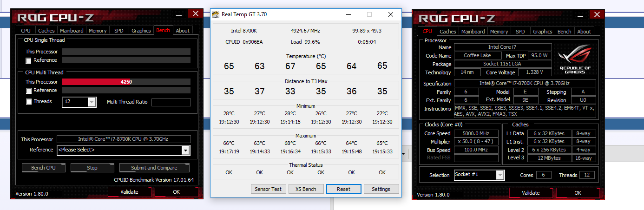Toggle the Threads checkbox
644x210 pixels.
click(29, 102)
